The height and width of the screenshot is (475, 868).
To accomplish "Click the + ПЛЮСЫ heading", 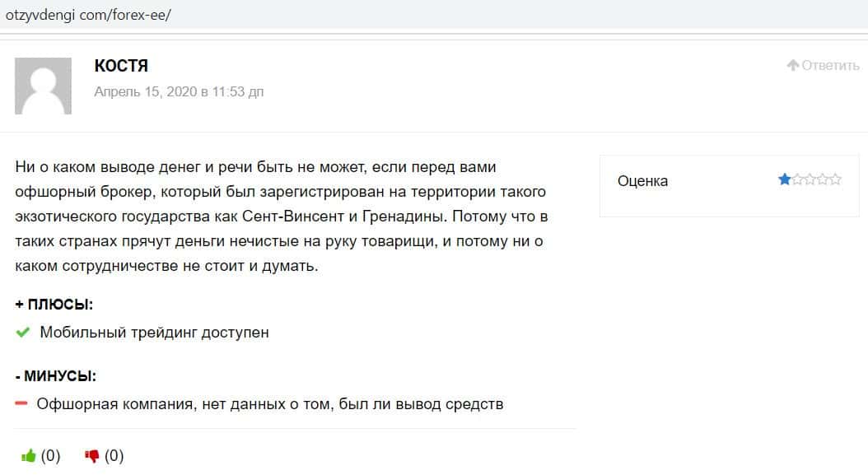I will [x=54, y=305].
